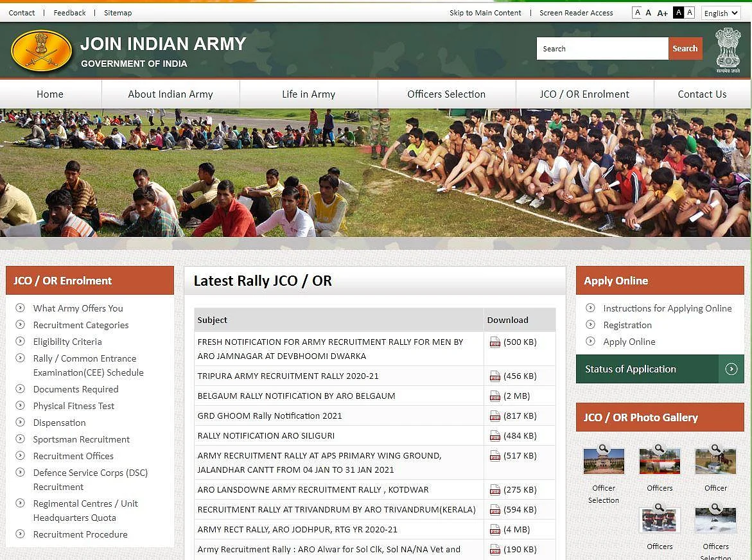Open the English language dropdown
752x560 pixels.
pyautogui.click(x=721, y=13)
